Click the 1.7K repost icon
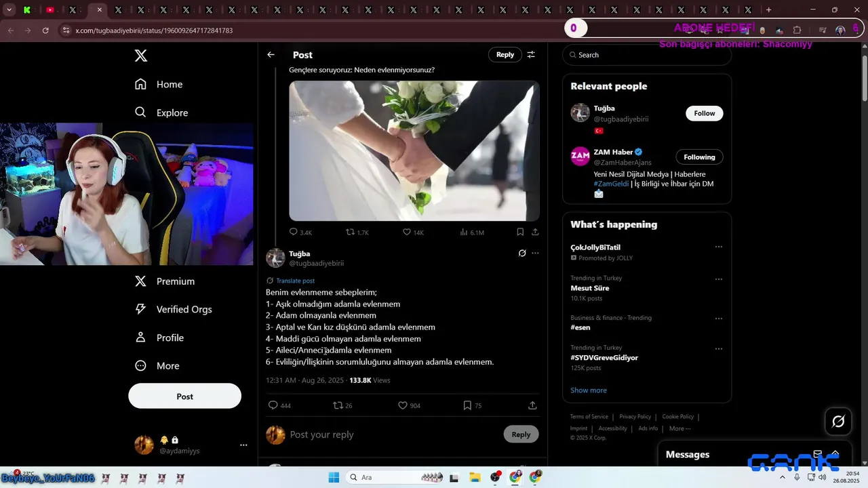 pyautogui.click(x=351, y=232)
